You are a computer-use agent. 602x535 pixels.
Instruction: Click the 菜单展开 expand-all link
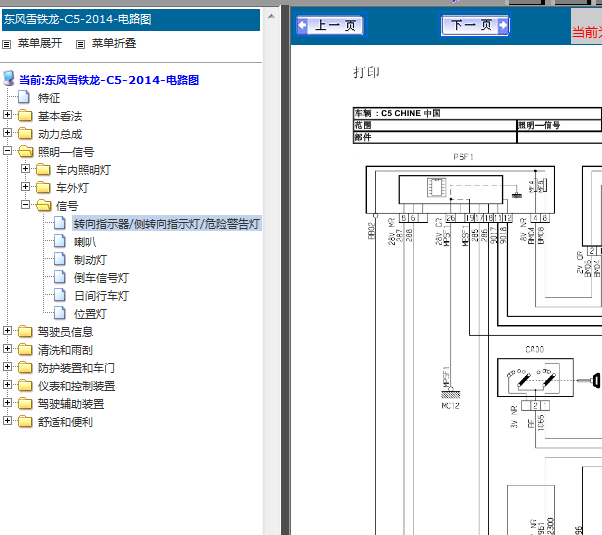[x=40, y=43]
